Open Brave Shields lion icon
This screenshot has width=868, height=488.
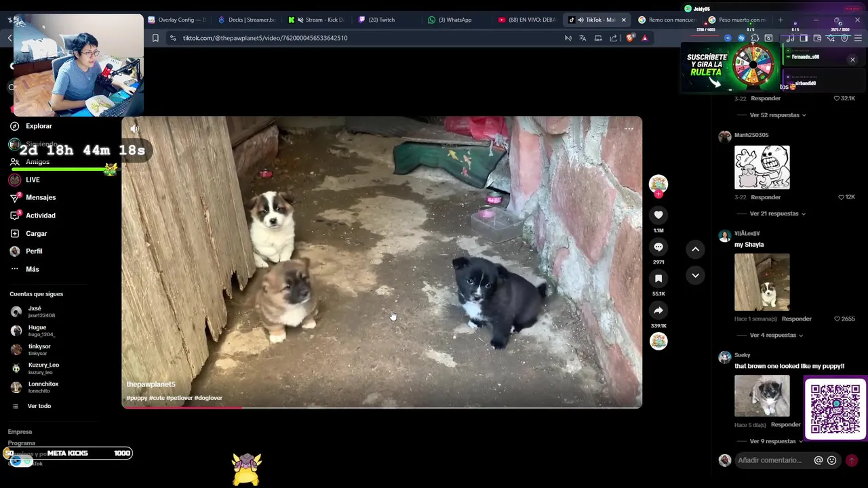630,38
